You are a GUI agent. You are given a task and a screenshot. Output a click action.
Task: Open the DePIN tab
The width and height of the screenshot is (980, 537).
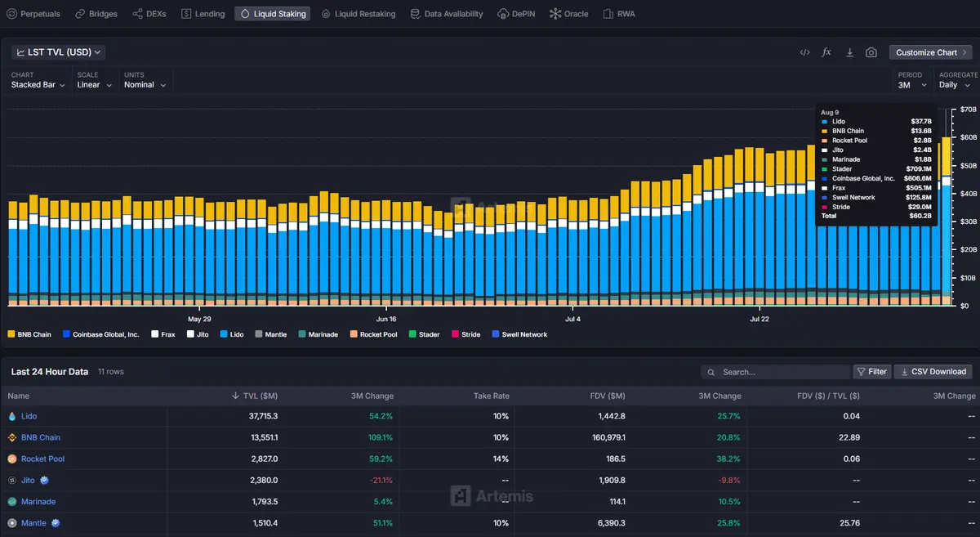point(518,14)
